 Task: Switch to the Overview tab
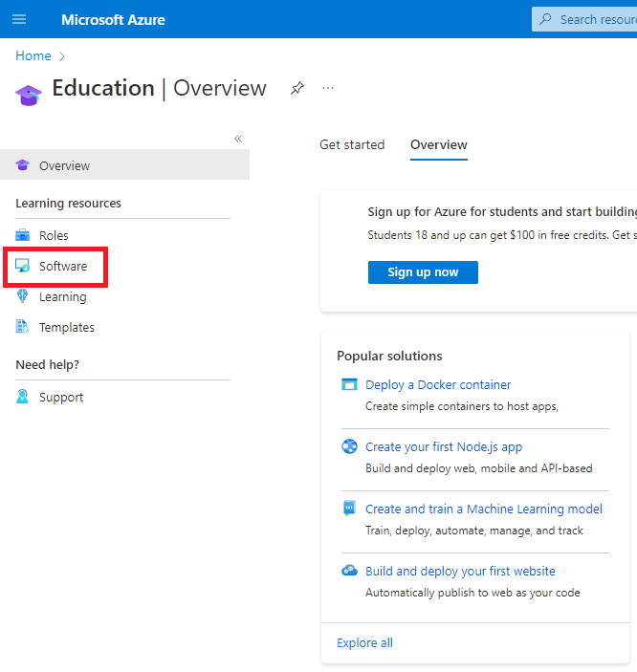point(438,145)
